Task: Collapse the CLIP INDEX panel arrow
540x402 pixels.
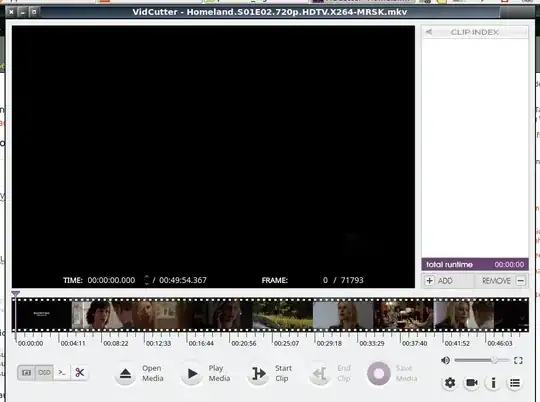Action: tap(429, 32)
